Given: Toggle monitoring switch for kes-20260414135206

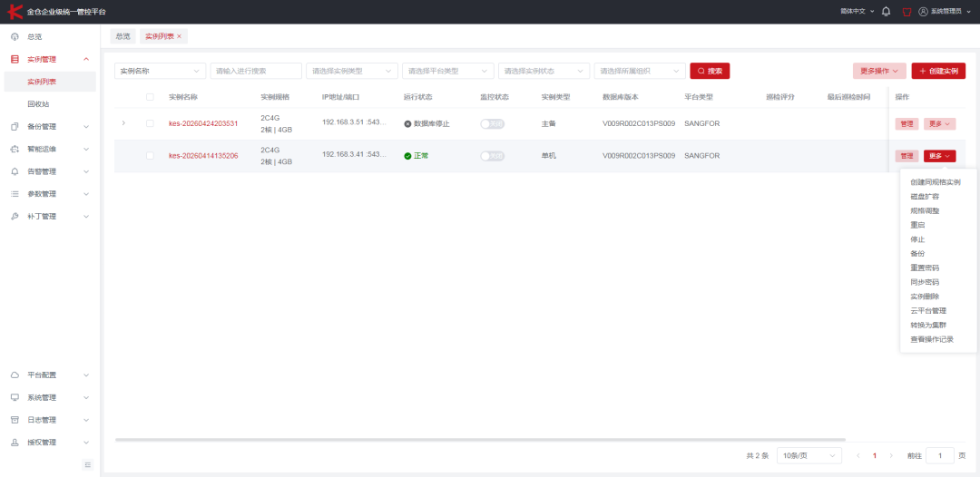Looking at the screenshot, I should [x=492, y=155].
